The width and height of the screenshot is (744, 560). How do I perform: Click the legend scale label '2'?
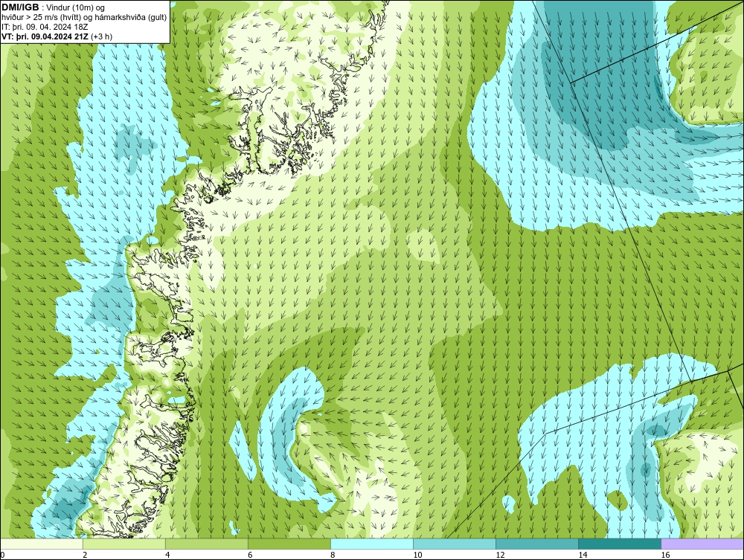click(85, 555)
